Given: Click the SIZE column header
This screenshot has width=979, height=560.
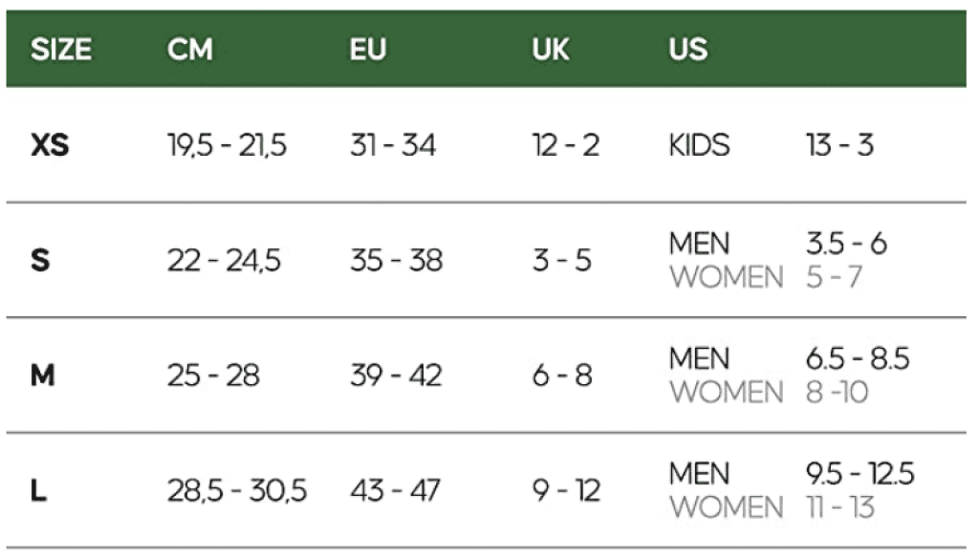Looking at the screenshot, I should (x=61, y=50).
